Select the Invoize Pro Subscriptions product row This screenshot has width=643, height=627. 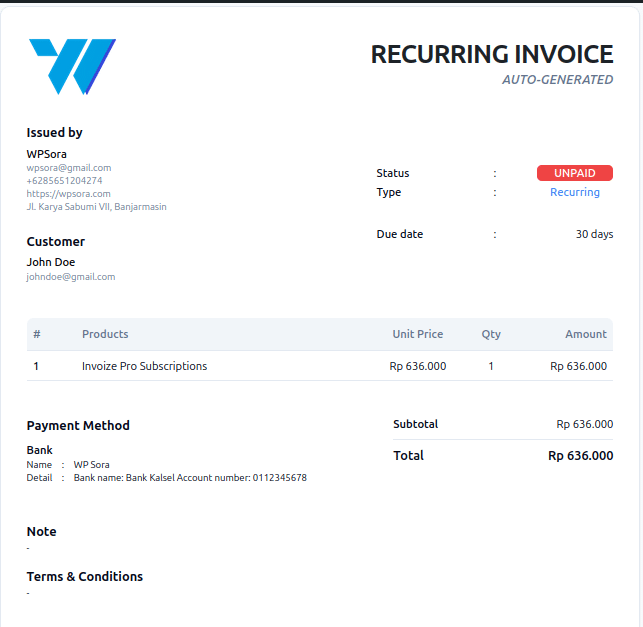[144, 366]
